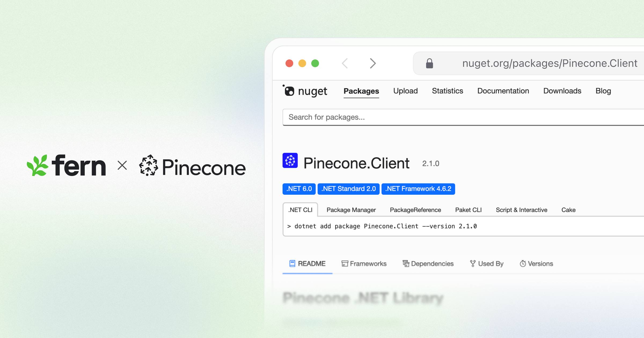Image resolution: width=644 pixels, height=338 pixels.
Task: Switch to the Paket CLI tab
Action: click(x=469, y=210)
